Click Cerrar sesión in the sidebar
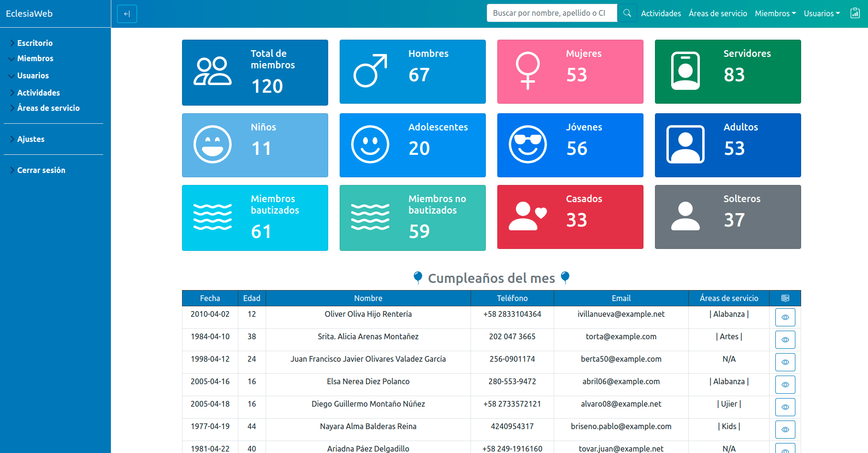The height and width of the screenshot is (453, 868). pyautogui.click(x=41, y=170)
